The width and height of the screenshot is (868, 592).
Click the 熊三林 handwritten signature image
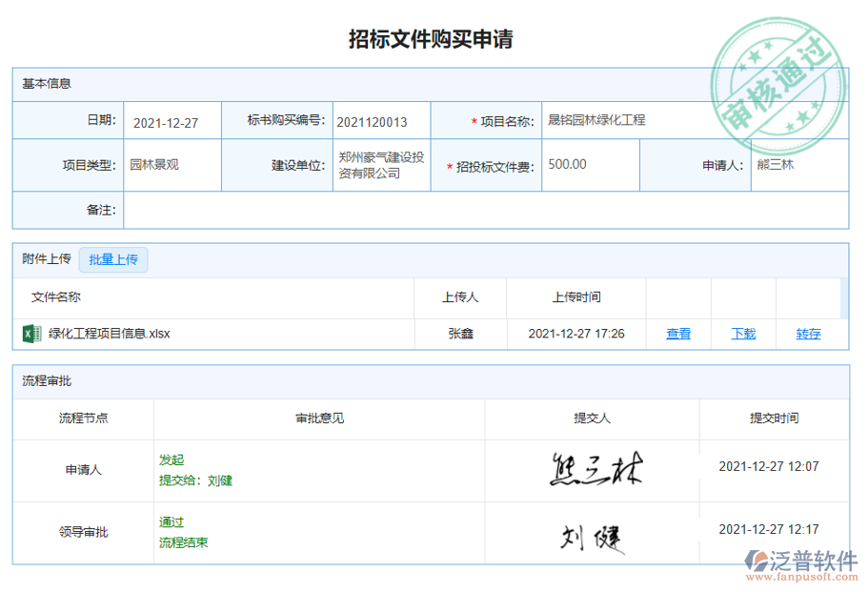click(x=595, y=470)
